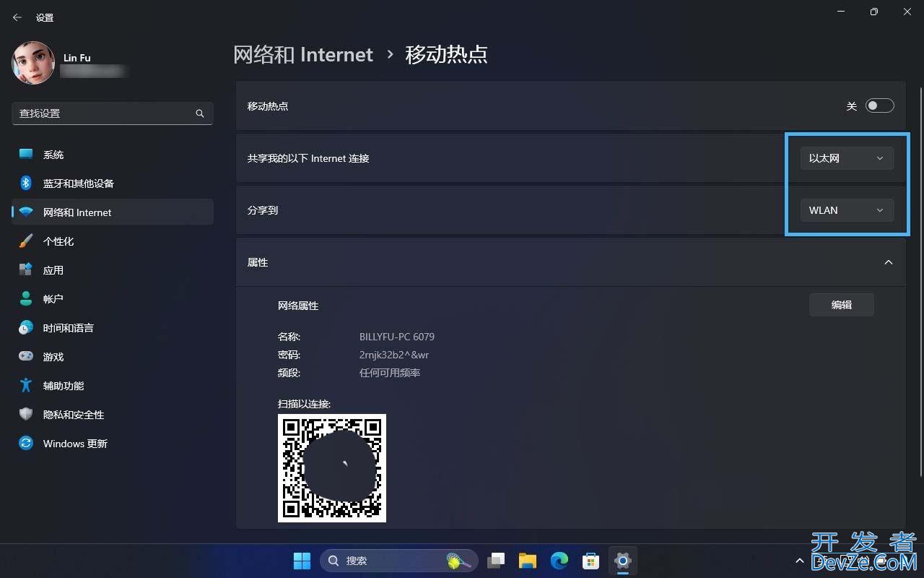Collapse the 属性 section chevron
The height and width of the screenshot is (578, 924).
[x=889, y=262]
